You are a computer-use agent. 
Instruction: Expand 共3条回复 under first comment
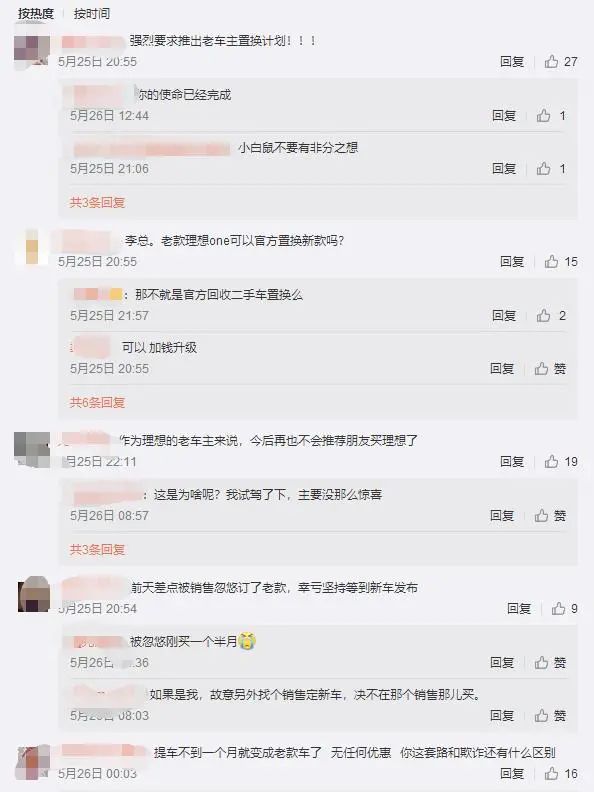[x=97, y=203]
